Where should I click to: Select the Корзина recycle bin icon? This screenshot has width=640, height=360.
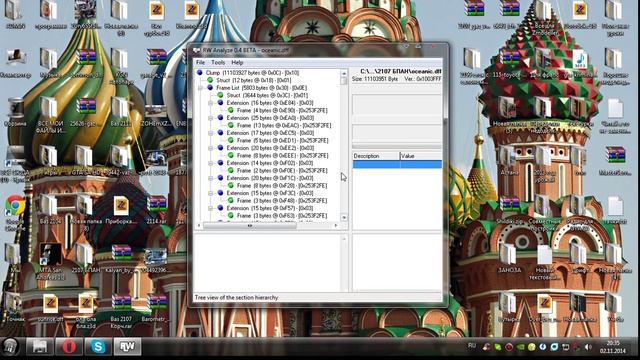click(16, 112)
